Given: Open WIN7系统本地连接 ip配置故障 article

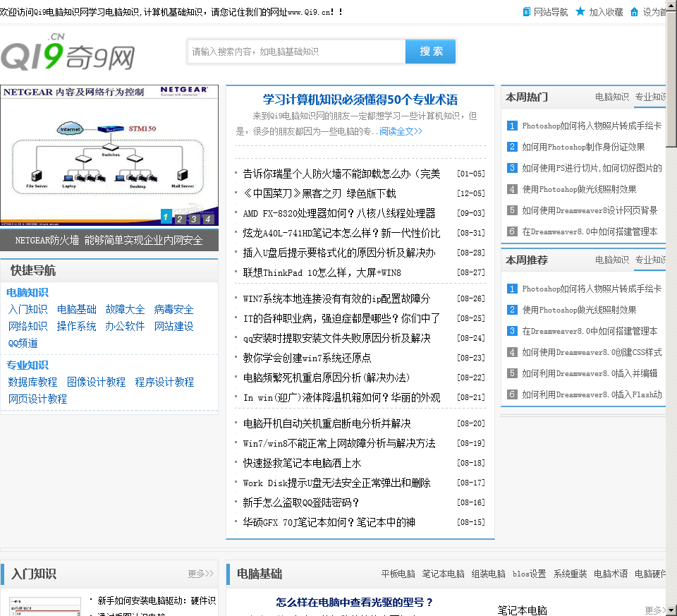Looking at the screenshot, I should pyautogui.click(x=336, y=298).
